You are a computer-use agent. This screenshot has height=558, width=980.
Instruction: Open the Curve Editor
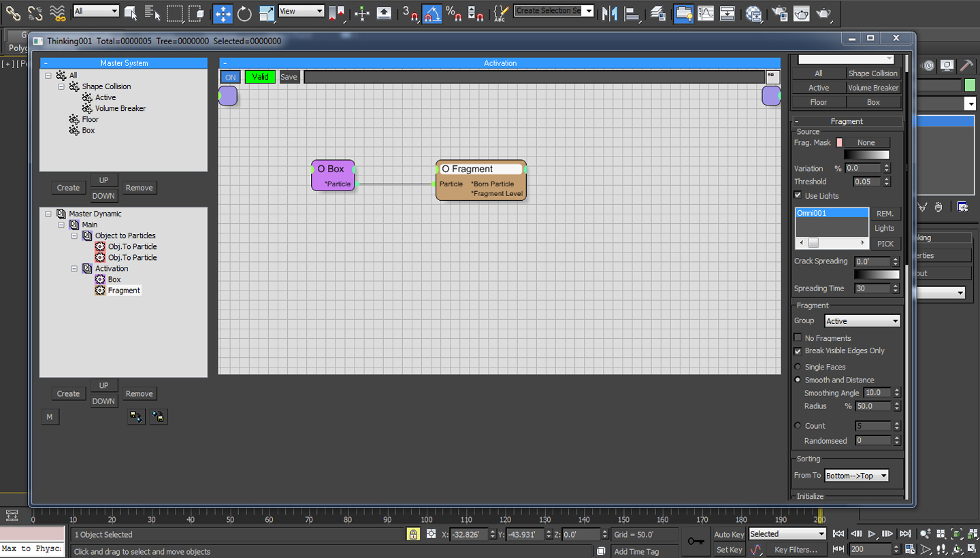706,12
